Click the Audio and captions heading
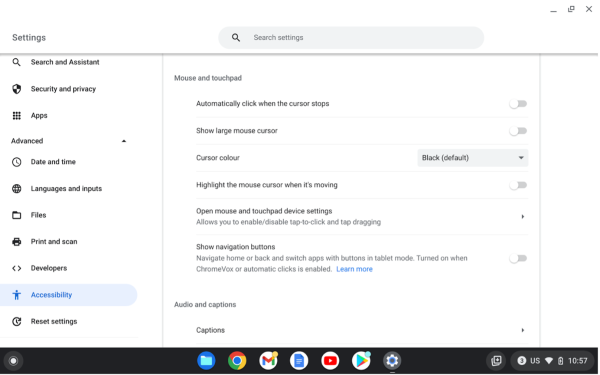The width and height of the screenshot is (600, 375). click(205, 305)
